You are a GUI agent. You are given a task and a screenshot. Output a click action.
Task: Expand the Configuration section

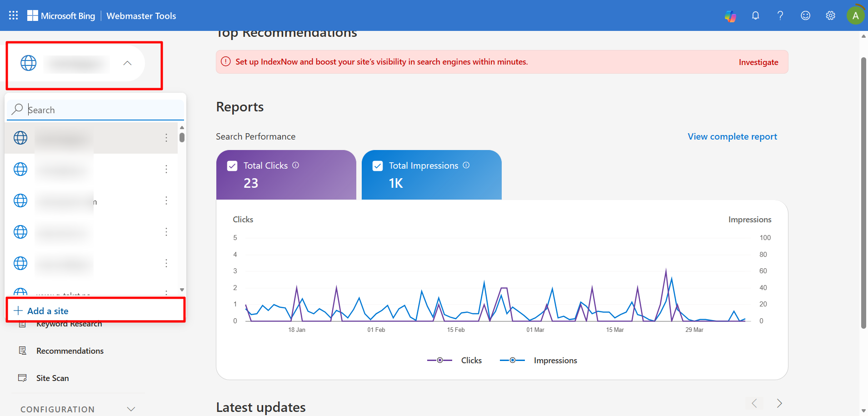(x=131, y=408)
